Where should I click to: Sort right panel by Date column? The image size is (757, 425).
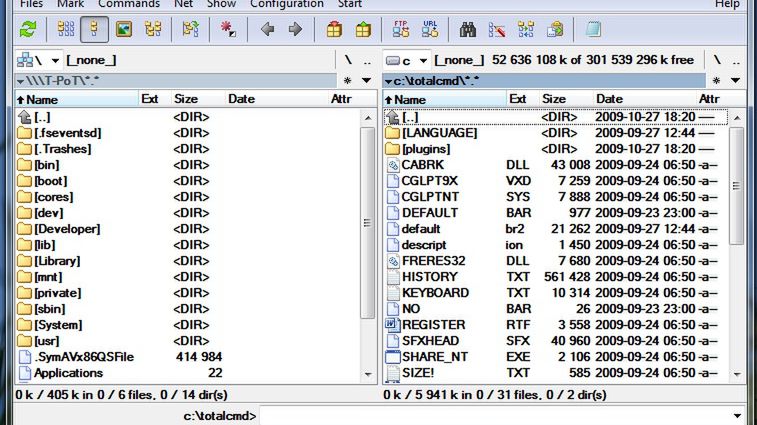644,99
